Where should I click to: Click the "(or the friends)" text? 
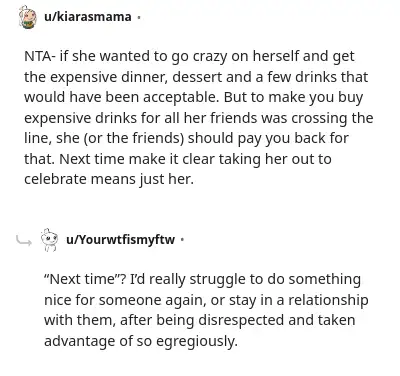(x=134, y=138)
